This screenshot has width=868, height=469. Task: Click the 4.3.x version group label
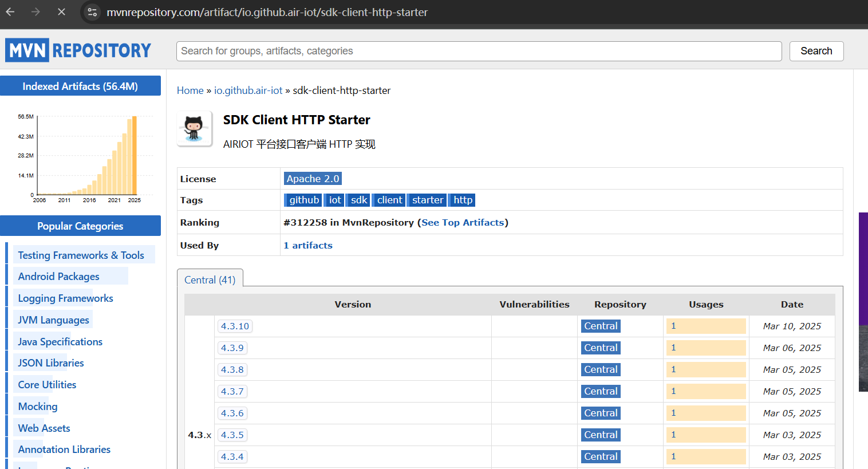point(199,435)
